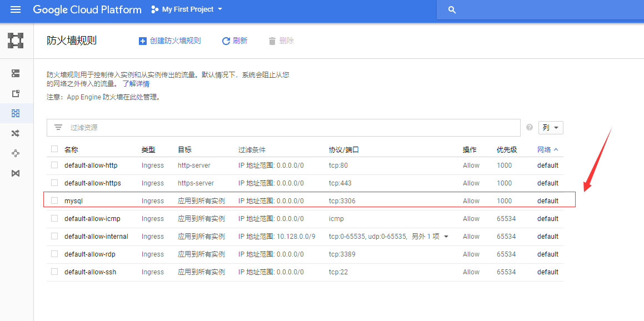The image size is (644, 321).
Task: Open VPC networks sidebar icon
Action: click(16, 73)
